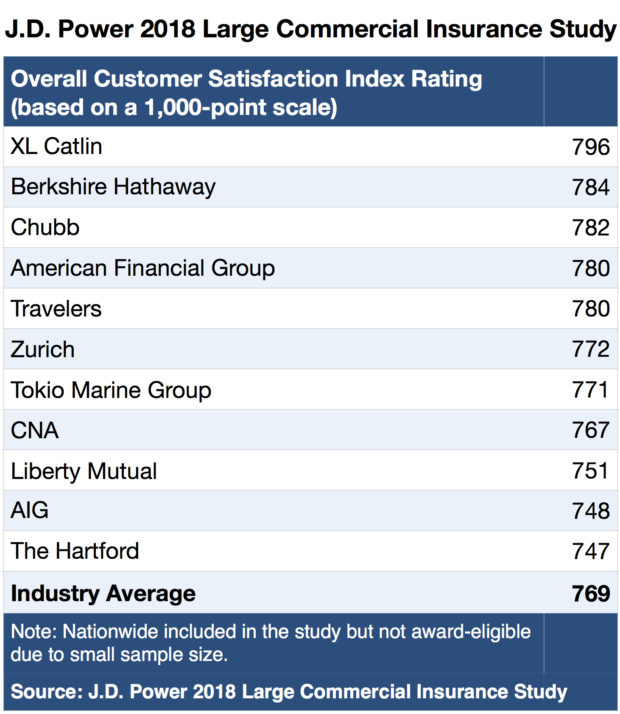The width and height of the screenshot is (620, 714).
Task: Select Zurich in the table
Action: coord(43,349)
